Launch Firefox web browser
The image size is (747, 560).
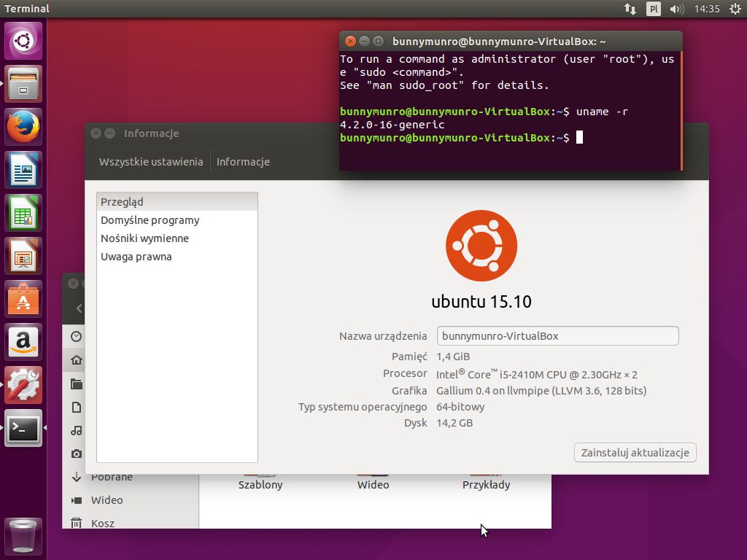pyautogui.click(x=23, y=127)
